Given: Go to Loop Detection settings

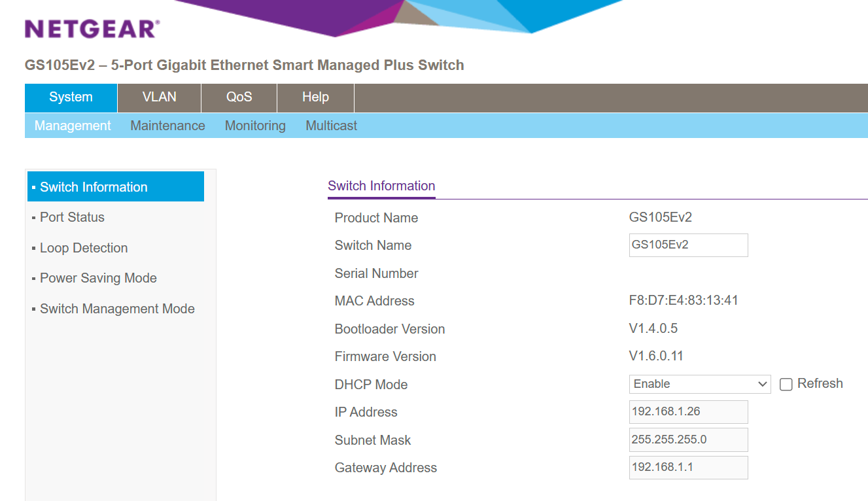Looking at the screenshot, I should tap(84, 248).
